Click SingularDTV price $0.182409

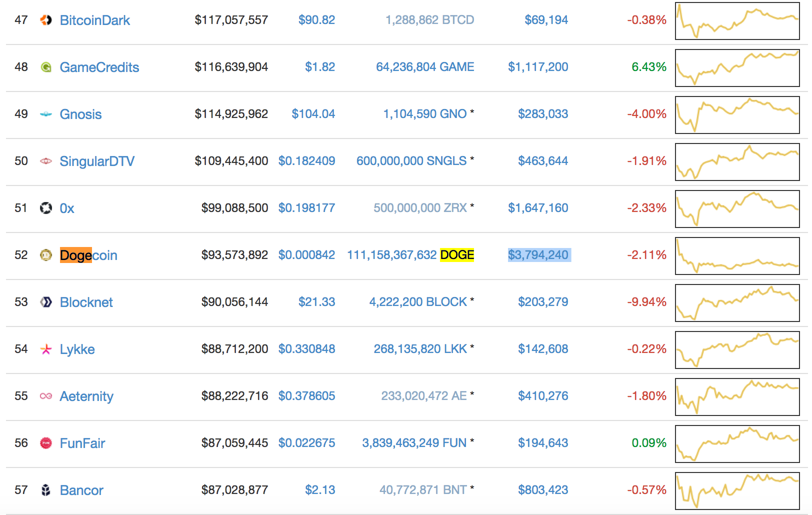click(x=306, y=161)
